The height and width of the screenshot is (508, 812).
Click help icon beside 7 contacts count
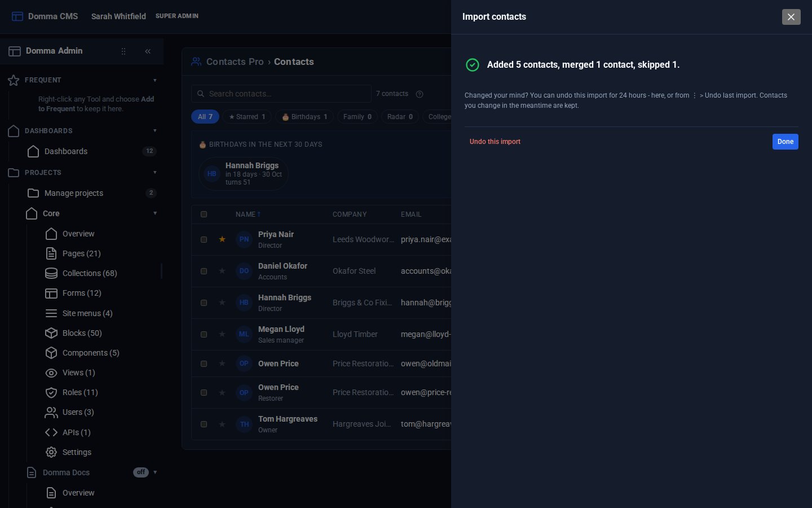click(420, 94)
